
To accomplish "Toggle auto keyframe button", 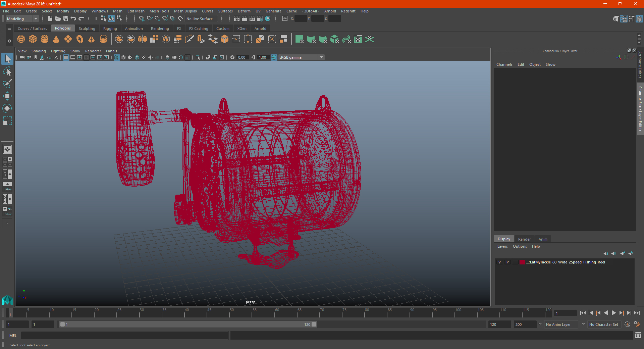I will tap(627, 325).
